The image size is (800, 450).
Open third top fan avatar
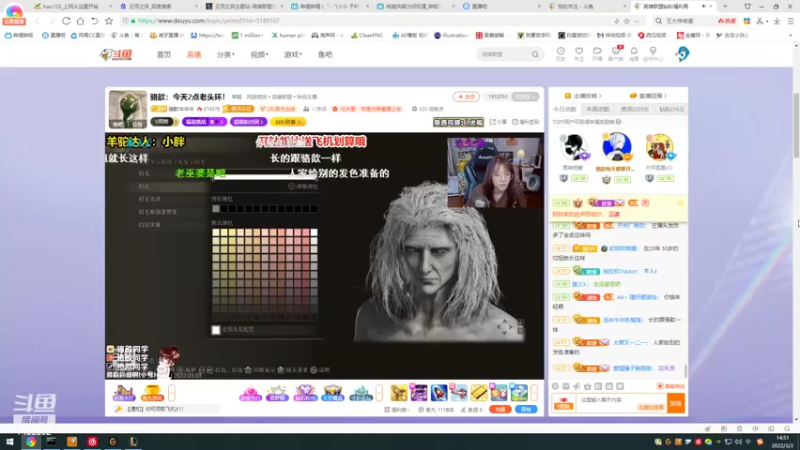click(659, 148)
